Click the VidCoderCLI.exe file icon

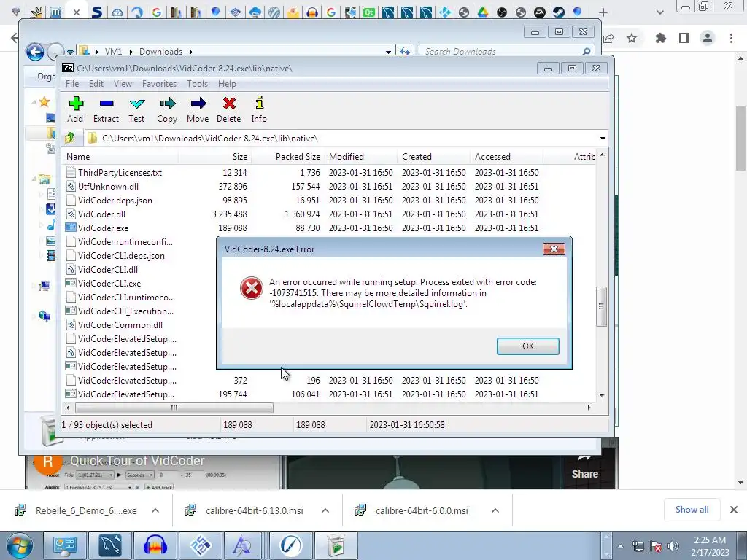click(71, 284)
